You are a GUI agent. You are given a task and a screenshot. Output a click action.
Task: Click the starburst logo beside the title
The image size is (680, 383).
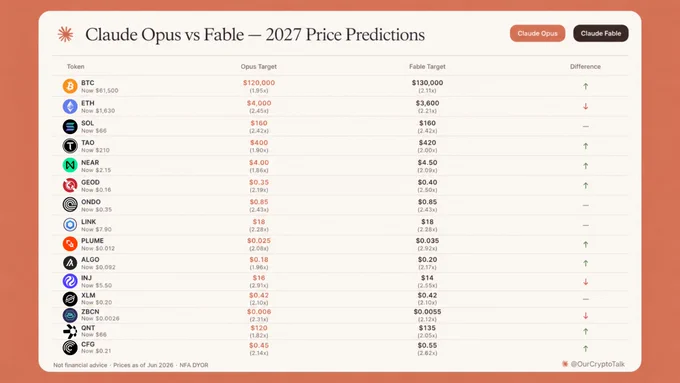[x=65, y=34]
